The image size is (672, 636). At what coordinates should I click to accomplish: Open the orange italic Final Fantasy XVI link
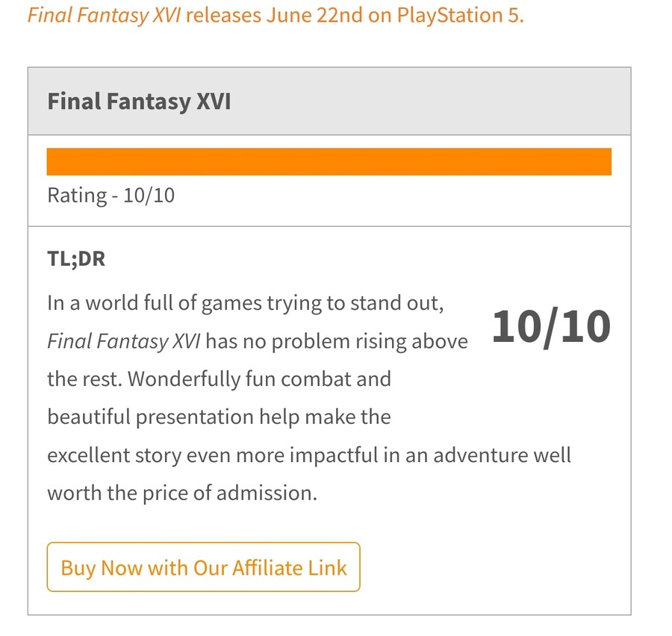[x=103, y=15]
